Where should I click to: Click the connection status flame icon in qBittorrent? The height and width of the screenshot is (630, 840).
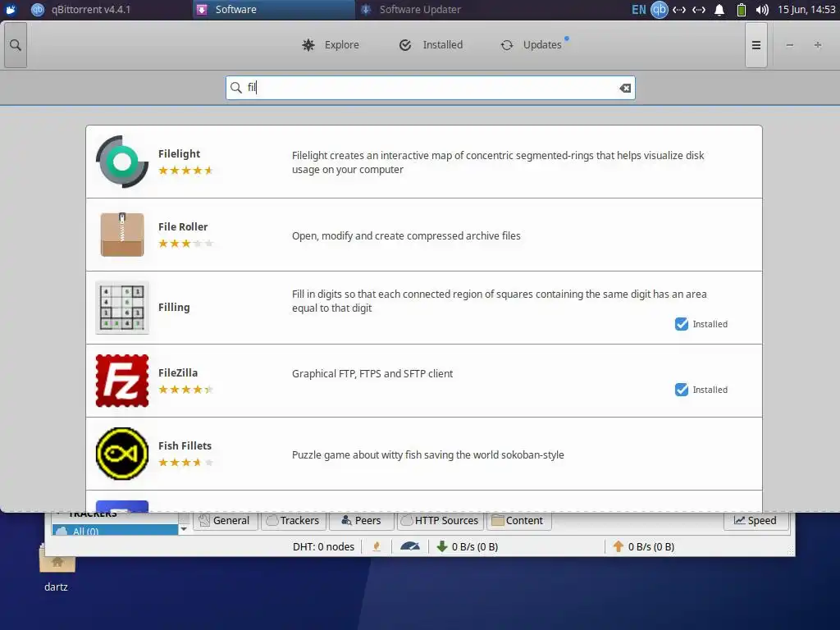(x=377, y=546)
